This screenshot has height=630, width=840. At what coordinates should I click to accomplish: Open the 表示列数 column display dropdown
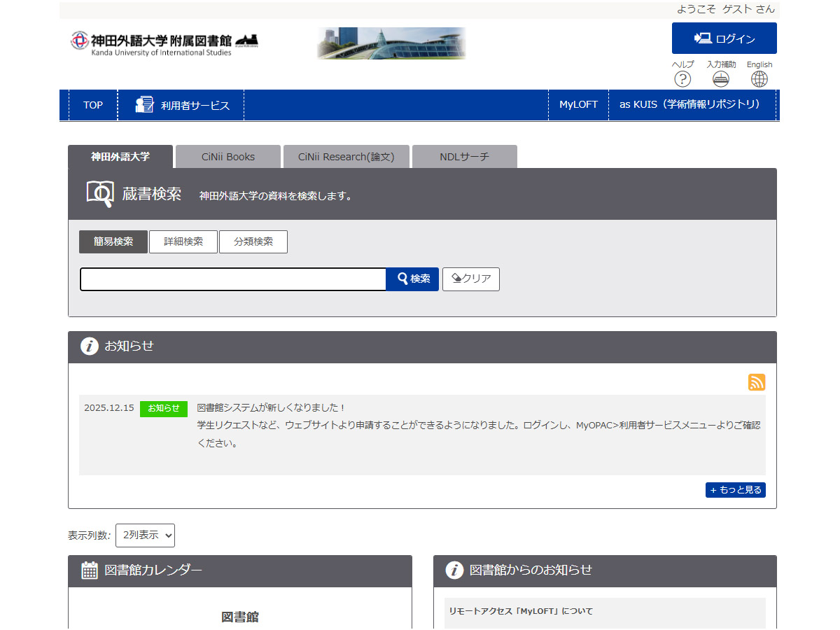pyautogui.click(x=145, y=535)
